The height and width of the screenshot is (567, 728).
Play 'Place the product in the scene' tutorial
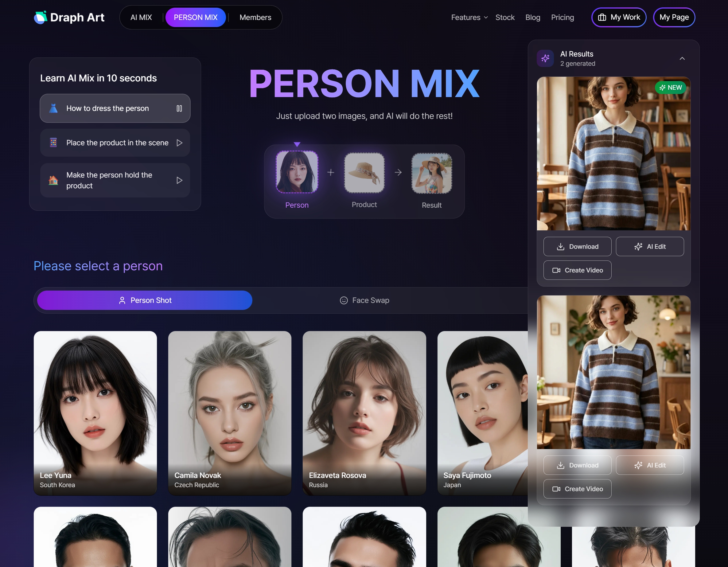tap(179, 143)
